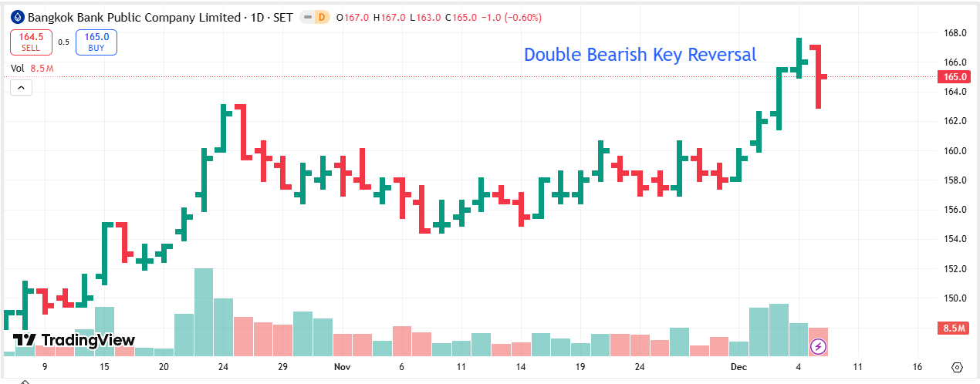980x384 pixels.
Task: Click the Nov label on time axis
Action: coord(342,367)
